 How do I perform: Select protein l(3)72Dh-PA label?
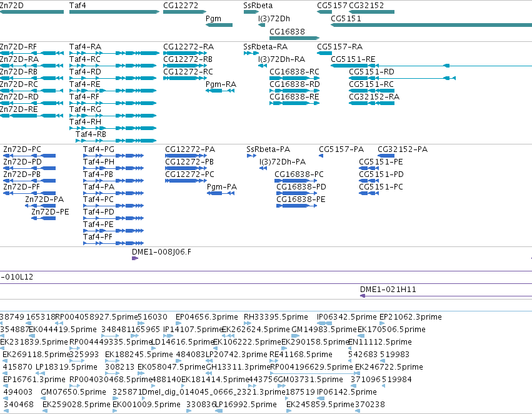(283, 162)
